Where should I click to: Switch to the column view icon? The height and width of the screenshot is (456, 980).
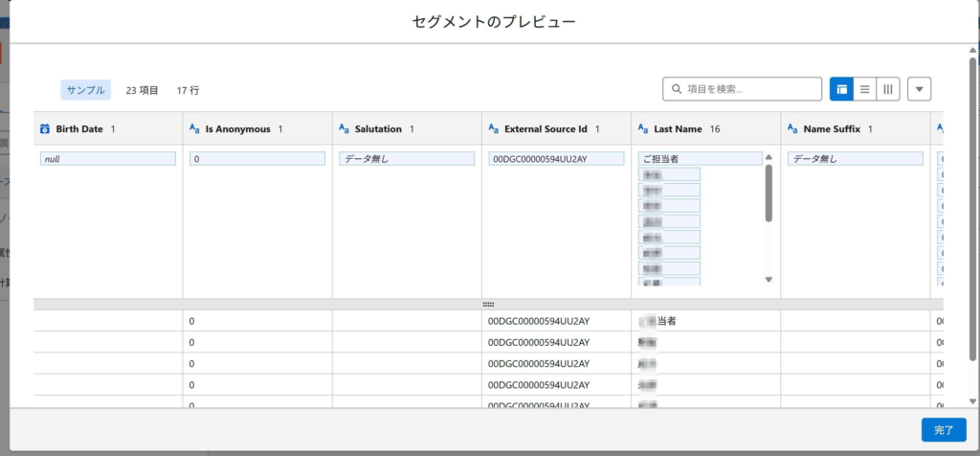pyautogui.click(x=888, y=89)
